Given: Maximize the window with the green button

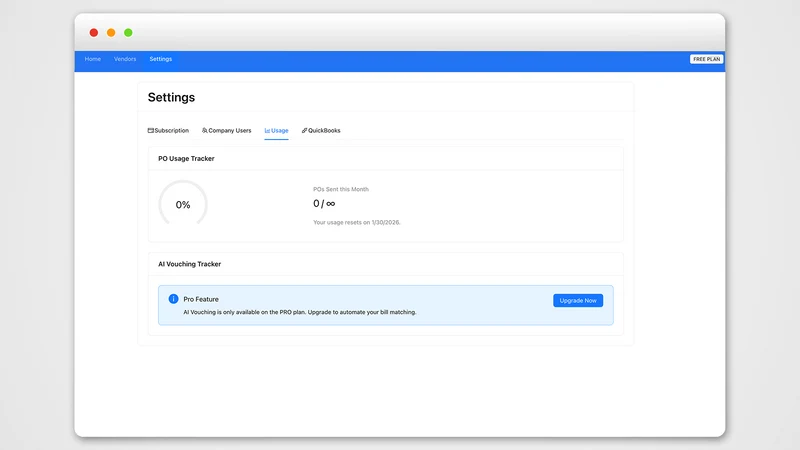Looking at the screenshot, I should point(129,33).
